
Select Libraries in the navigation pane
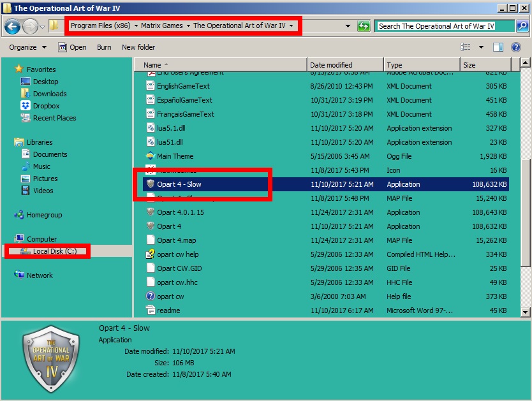coord(40,142)
